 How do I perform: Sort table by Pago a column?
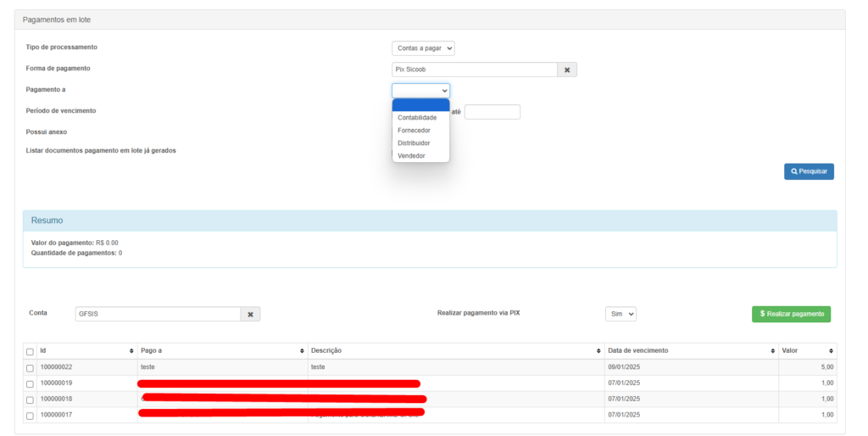302,350
